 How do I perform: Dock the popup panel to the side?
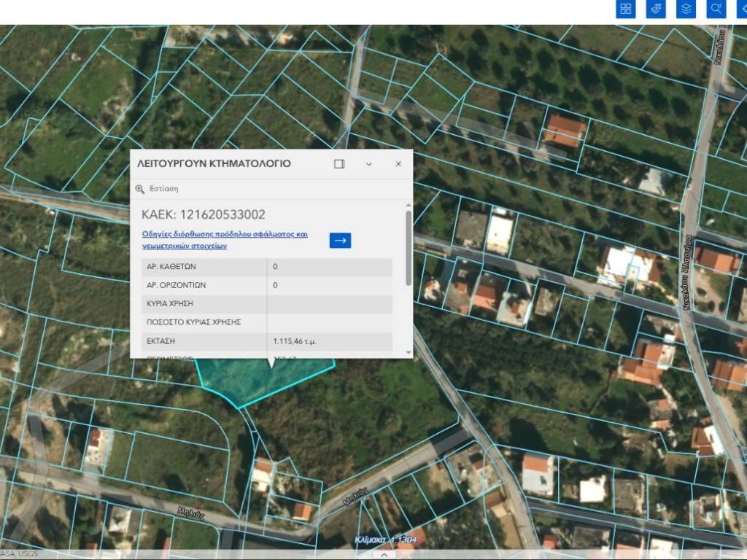(x=339, y=164)
